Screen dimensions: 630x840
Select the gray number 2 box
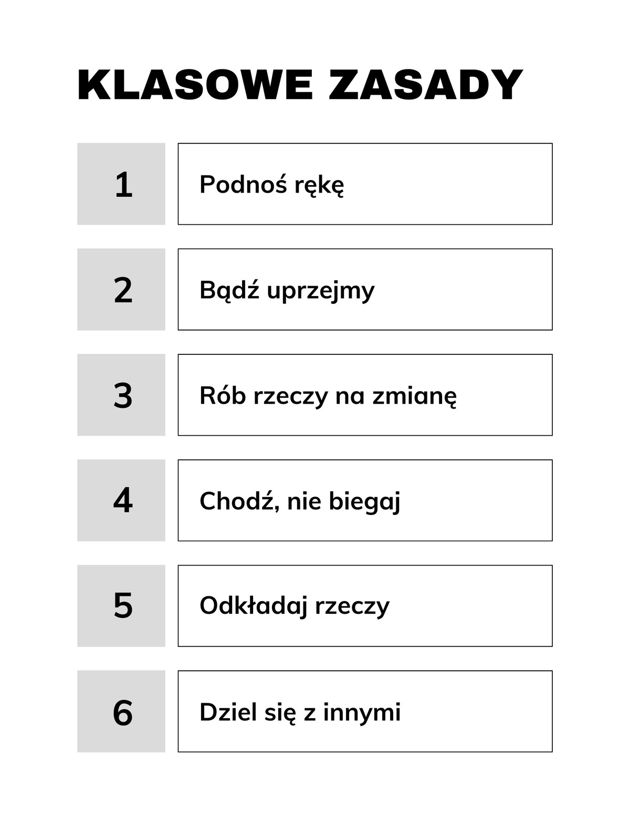click(121, 289)
